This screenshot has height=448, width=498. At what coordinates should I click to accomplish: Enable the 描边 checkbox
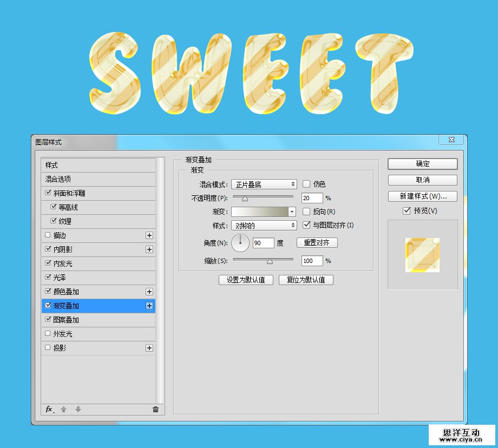(48, 235)
